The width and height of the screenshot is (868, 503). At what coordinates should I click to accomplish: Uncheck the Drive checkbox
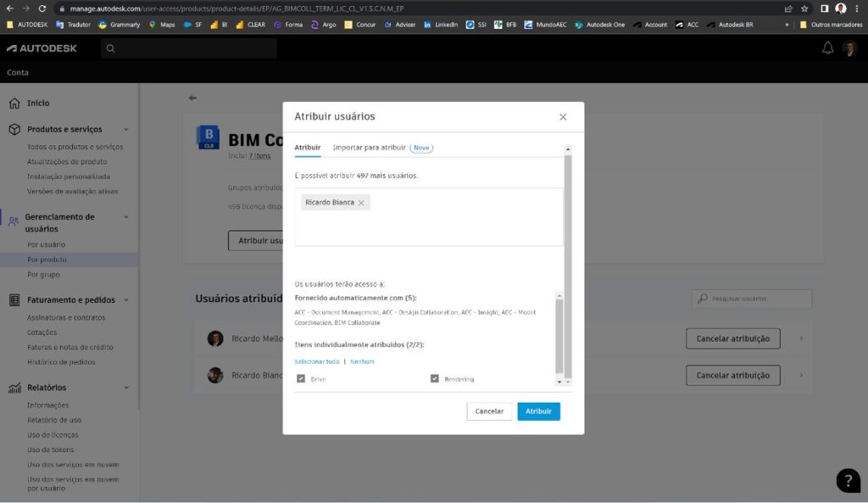[x=301, y=378]
